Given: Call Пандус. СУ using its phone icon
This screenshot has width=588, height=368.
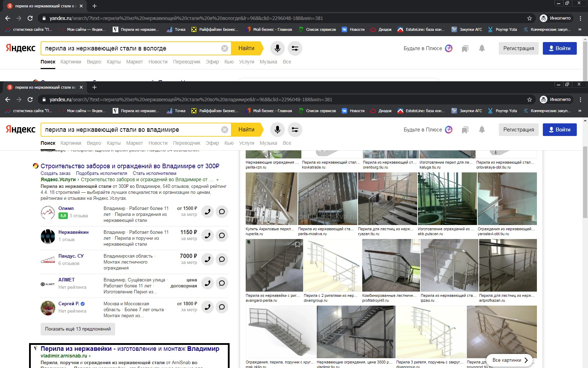Looking at the screenshot, I should pos(208,259).
